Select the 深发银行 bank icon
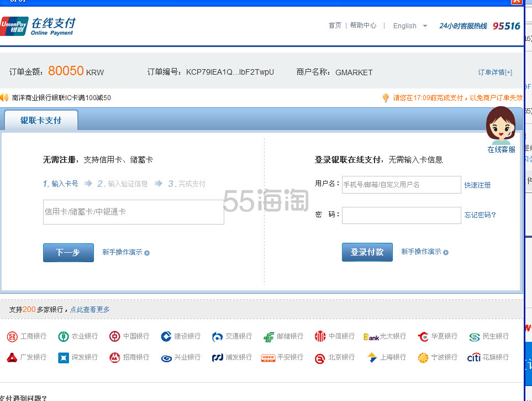 (64, 357)
